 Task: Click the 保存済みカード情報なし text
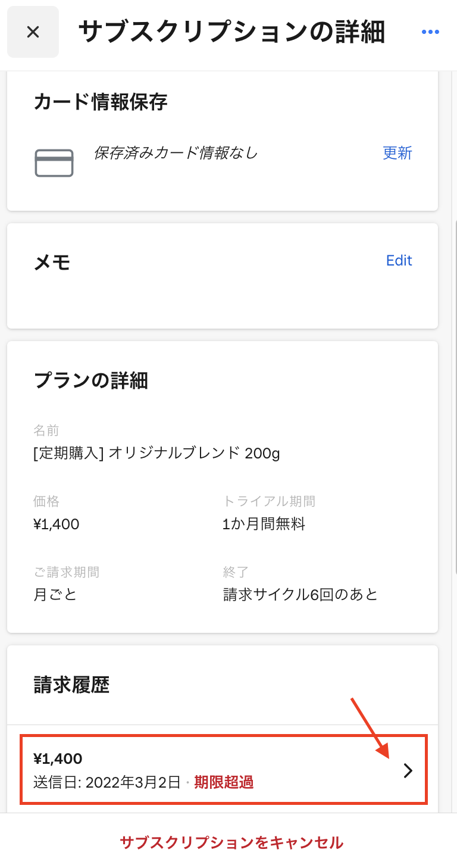pyautogui.click(x=176, y=153)
